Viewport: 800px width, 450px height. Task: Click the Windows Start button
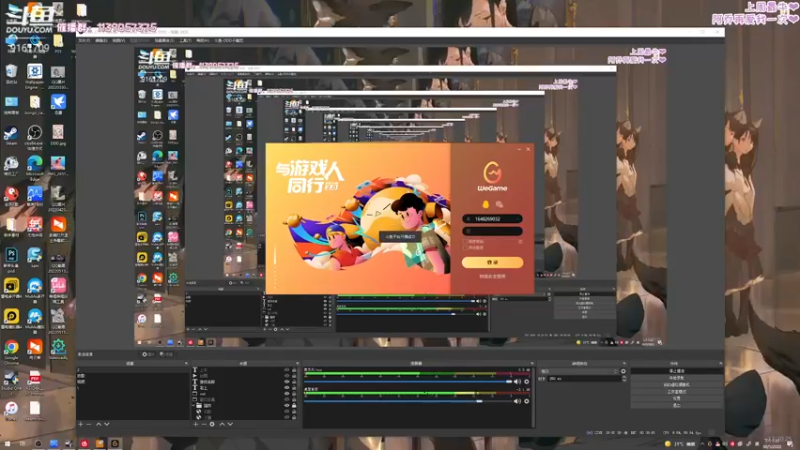pyautogui.click(x=7, y=444)
